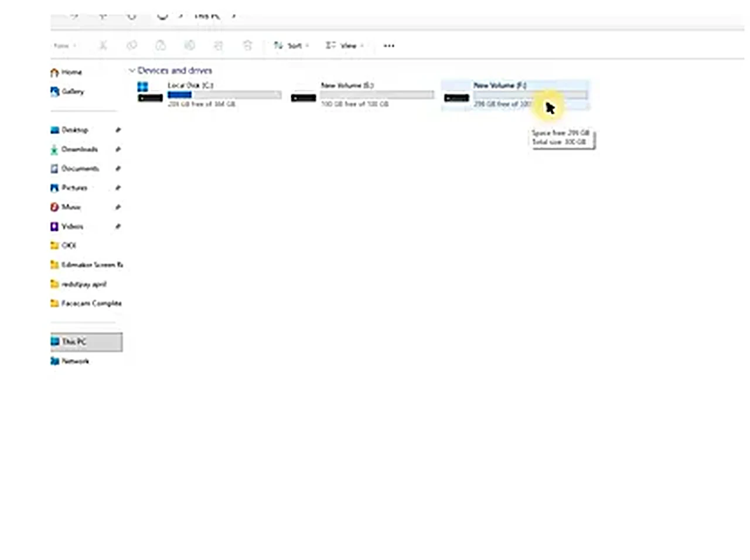Open the Music folder in sidebar
Image resolution: width=750 pixels, height=560 pixels.
point(66,207)
